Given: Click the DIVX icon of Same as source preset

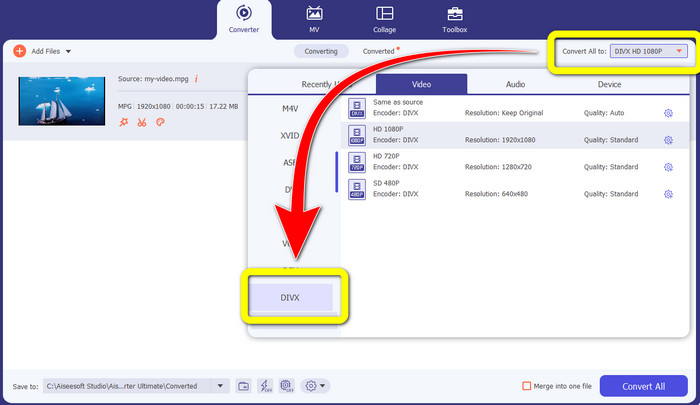Looking at the screenshot, I should click(357, 108).
